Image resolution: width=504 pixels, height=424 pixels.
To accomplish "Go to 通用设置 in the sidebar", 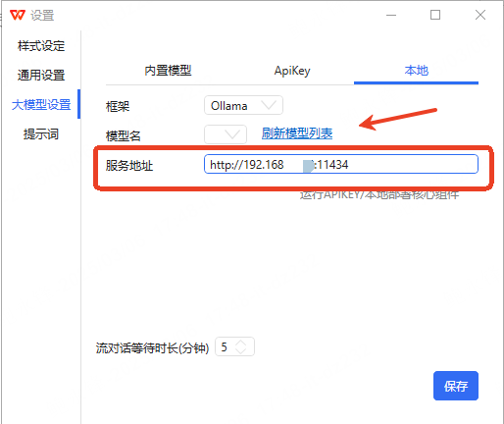I will [x=41, y=75].
